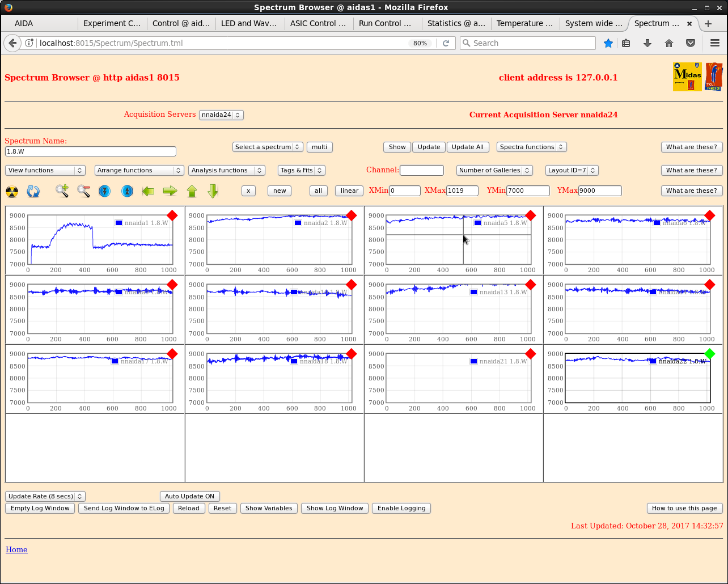Viewport: 728px width, 584px height.
Task: Toggle red diamond marker on nnaida13 plot
Action: (x=531, y=285)
